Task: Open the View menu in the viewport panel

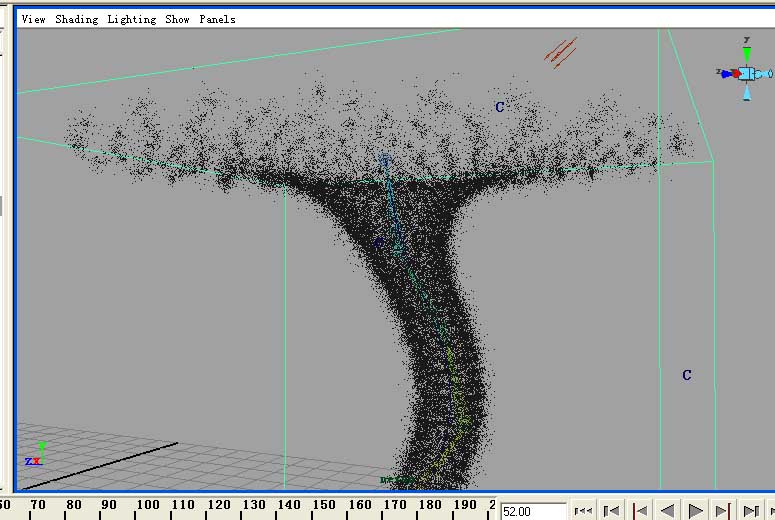Action: 34,19
